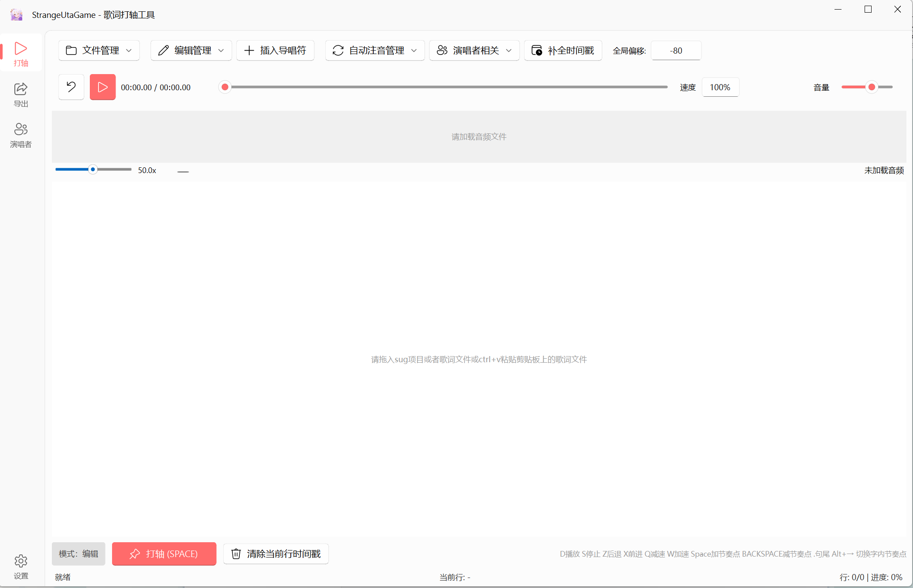Click the pin icon on 打轴 (SPACE)
The height and width of the screenshot is (588, 913).
click(x=135, y=554)
